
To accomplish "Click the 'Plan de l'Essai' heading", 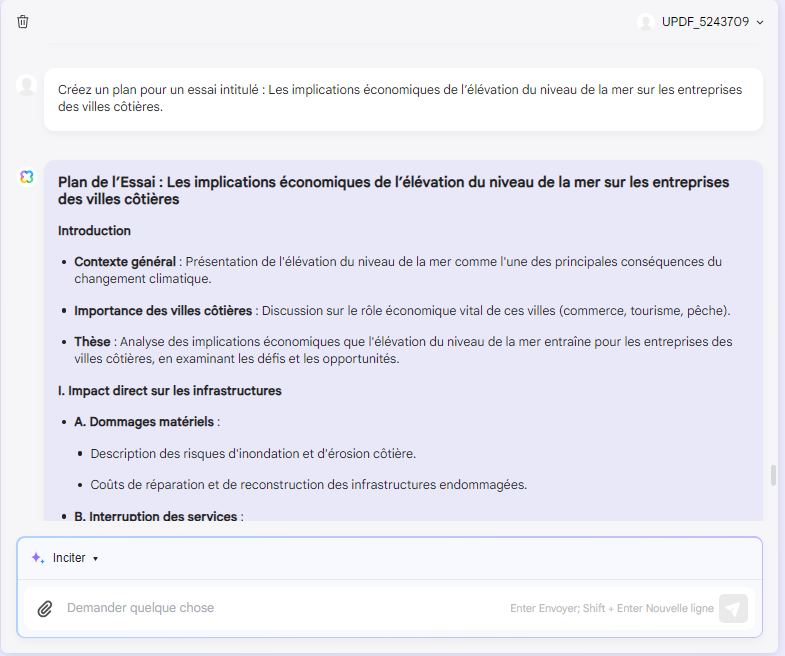I will coord(394,190).
